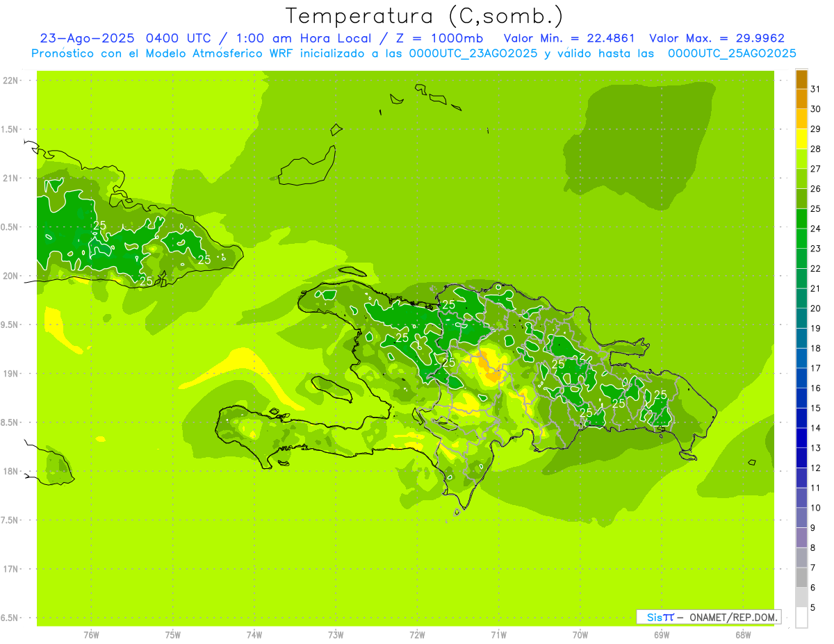Click the 'Valor Min. = 22.4861' value
Viewport: 834px width, 644px height.
click(x=569, y=38)
